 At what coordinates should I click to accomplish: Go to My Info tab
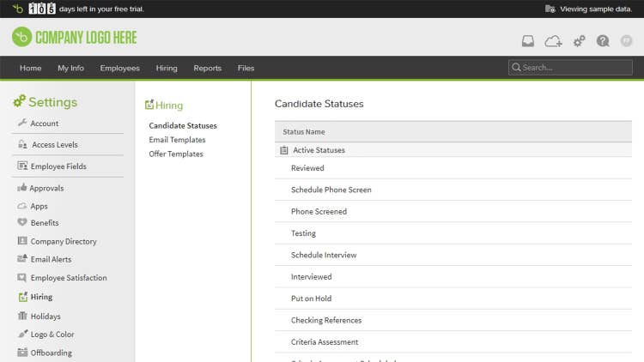coord(70,68)
